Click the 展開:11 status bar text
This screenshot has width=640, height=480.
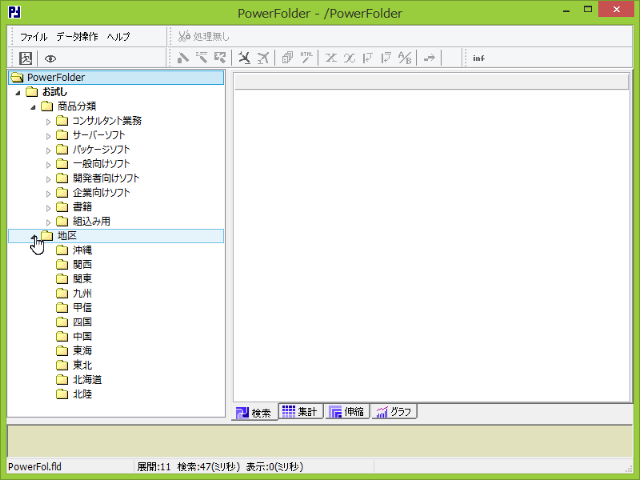[153, 467]
